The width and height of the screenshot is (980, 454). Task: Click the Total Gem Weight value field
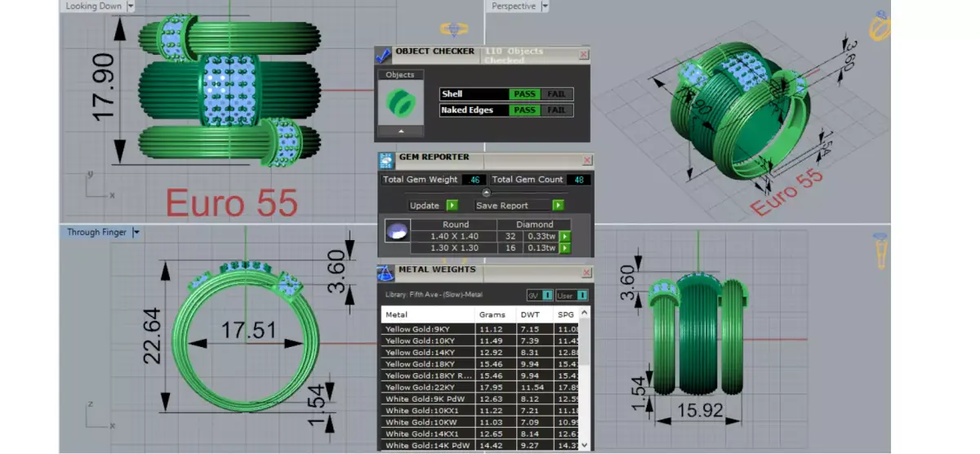[x=474, y=180]
